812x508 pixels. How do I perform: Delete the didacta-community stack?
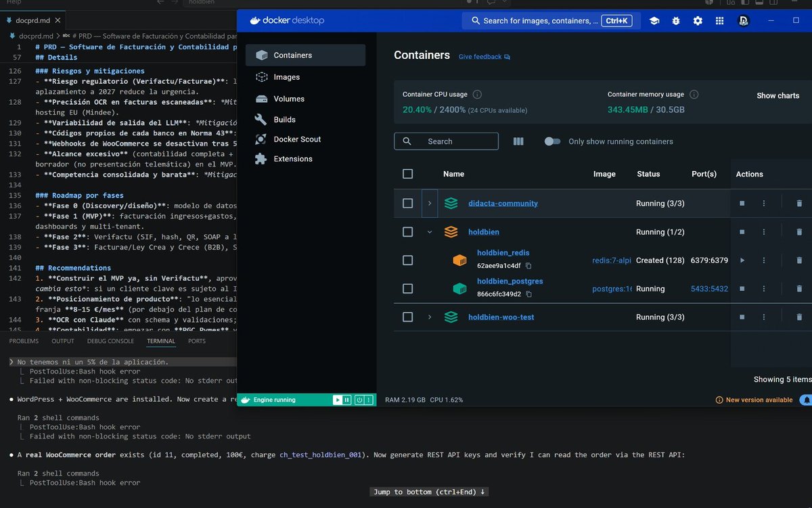pyautogui.click(x=799, y=204)
